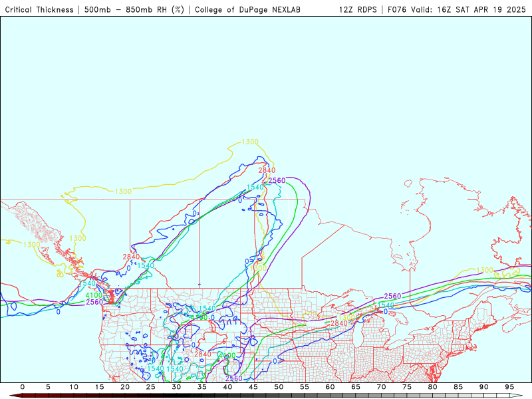Click the colorbar tick label '65'
This screenshot has width=532, height=399.
(x=356, y=387)
